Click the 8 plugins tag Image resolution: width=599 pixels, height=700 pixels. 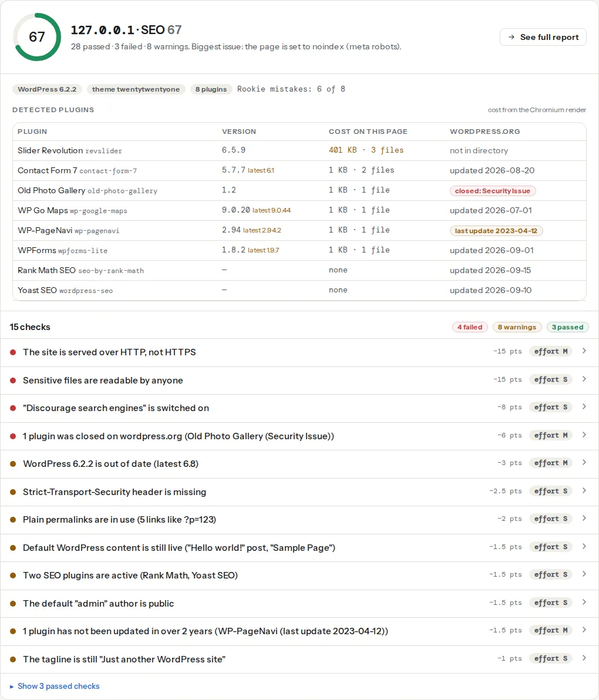point(211,89)
